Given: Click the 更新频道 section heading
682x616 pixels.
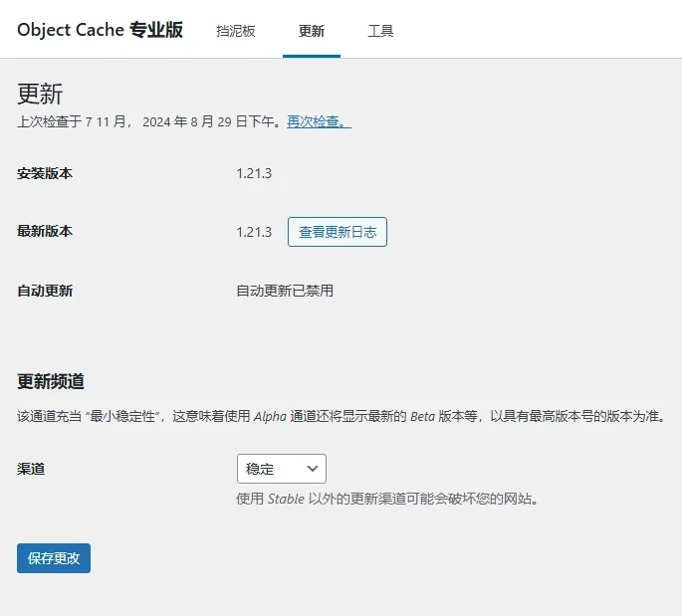Looking at the screenshot, I should click(51, 381).
